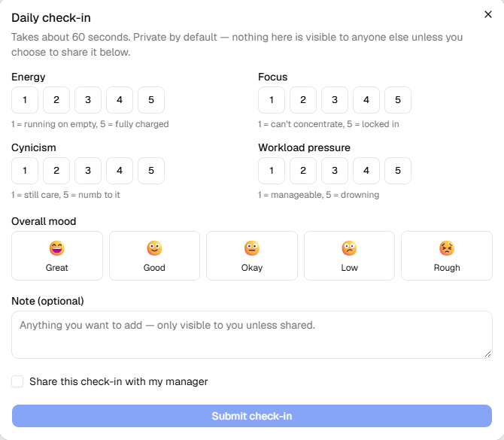Focus the optional Note text area

[252, 335]
